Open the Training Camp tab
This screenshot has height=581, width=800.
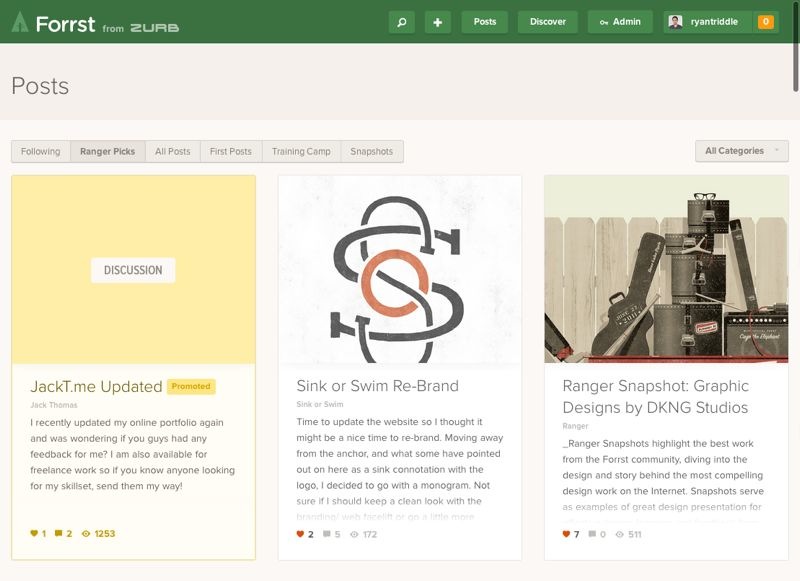point(301,151)
